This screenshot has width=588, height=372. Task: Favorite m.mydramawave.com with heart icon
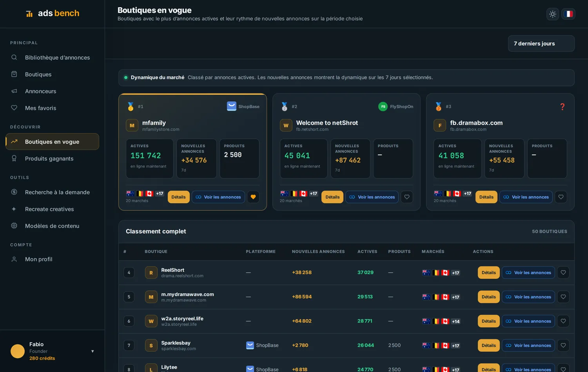pos(563,297)
